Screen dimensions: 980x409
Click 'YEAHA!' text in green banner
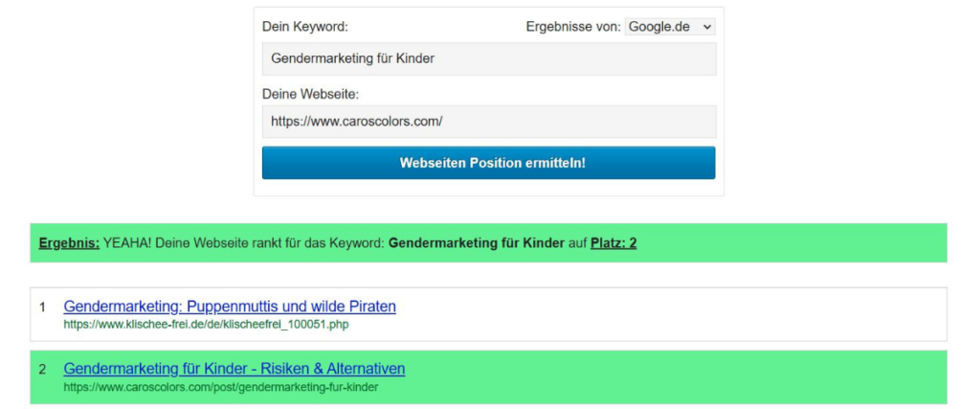click(127, 243)
